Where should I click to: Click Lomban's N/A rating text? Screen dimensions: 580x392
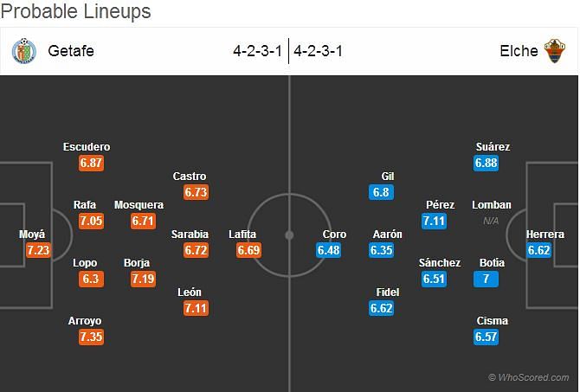[491, 222]
